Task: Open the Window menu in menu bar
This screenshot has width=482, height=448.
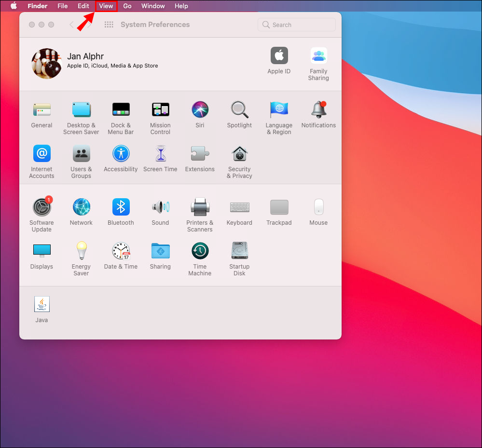Action: [x=153, y=6]
